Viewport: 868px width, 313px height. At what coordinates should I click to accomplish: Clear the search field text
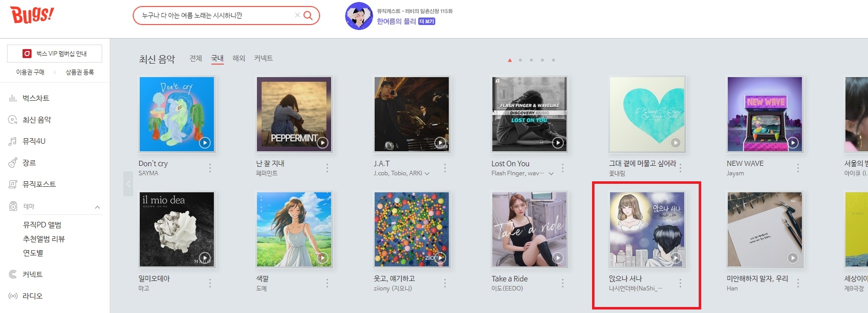[x=298, y=16]
